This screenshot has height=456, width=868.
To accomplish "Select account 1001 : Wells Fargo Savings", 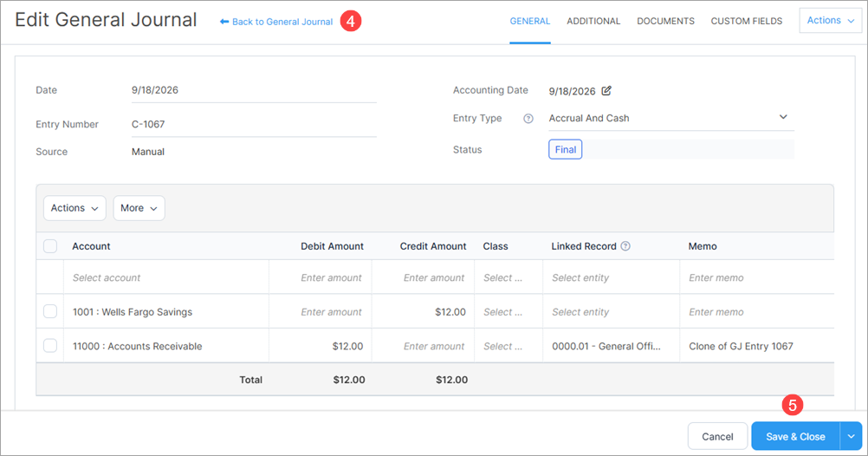I will click(166, 312).
